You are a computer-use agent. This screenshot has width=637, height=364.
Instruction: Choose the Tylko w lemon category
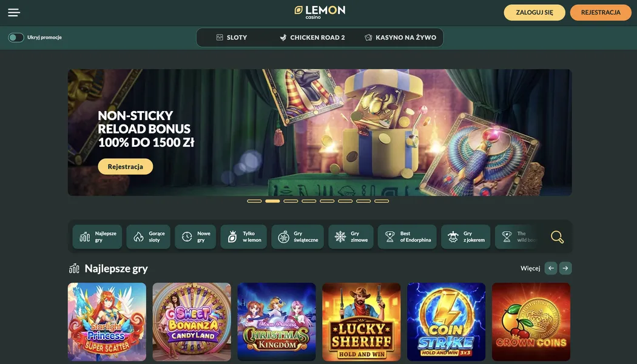(x=244, y=237)
